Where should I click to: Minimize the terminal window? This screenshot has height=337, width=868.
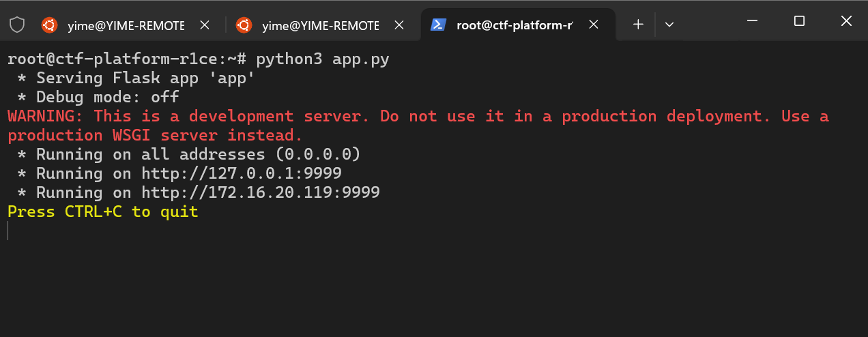753,21
